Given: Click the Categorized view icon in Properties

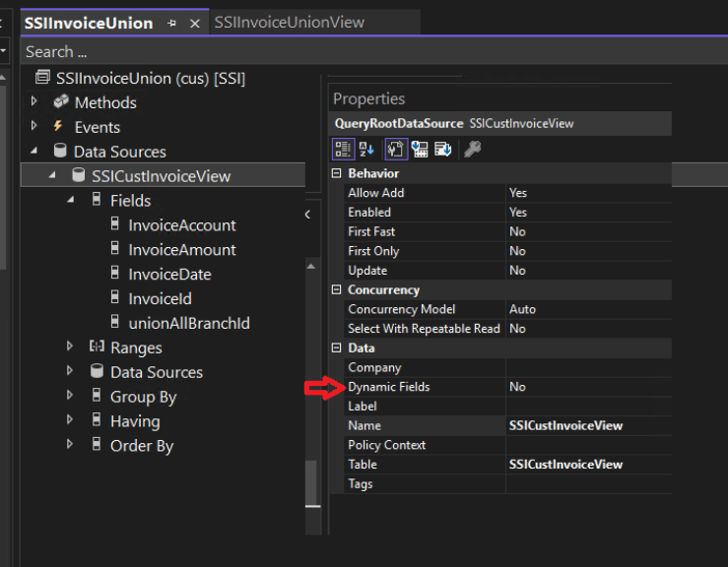Looking at the screenshot, I should click(343, 149).
